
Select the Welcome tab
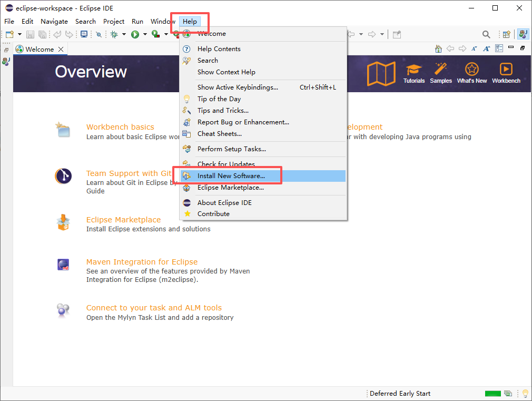(x=40, y=49)
